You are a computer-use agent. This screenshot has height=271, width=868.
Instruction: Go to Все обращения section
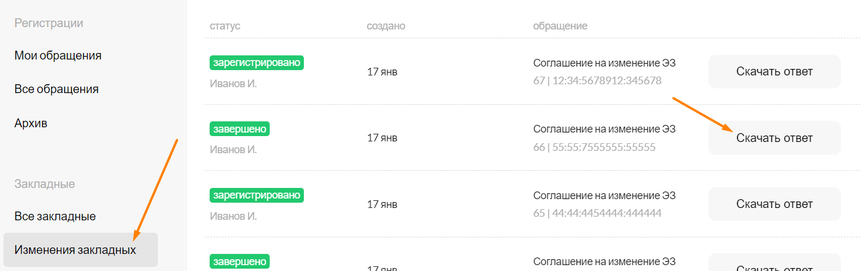point(56,89)
